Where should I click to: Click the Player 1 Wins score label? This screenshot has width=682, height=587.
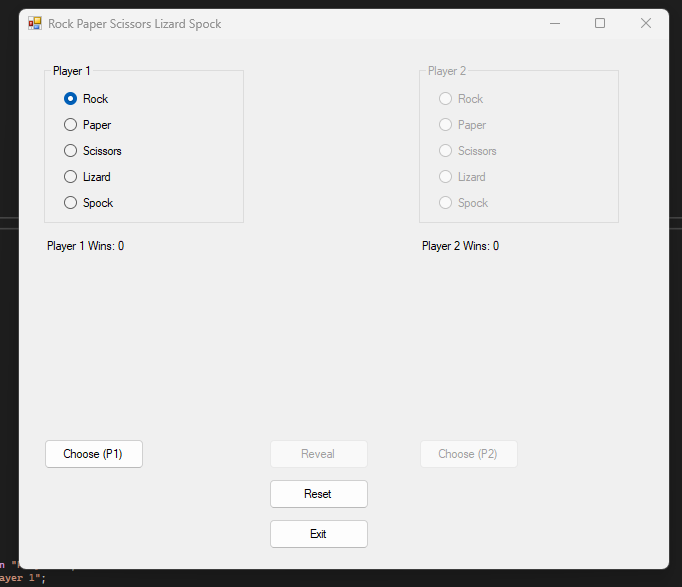pyautogui.click(x=86, y=246)
